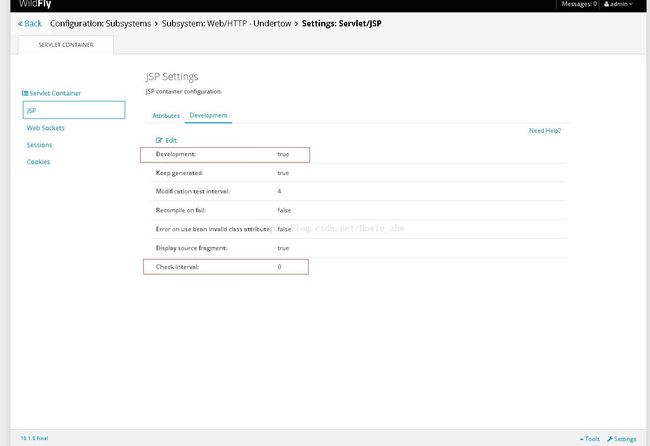Viewport: 650px width, 446px height.
Task: Switch to the Attributes tab
Action: coord(166,116)
